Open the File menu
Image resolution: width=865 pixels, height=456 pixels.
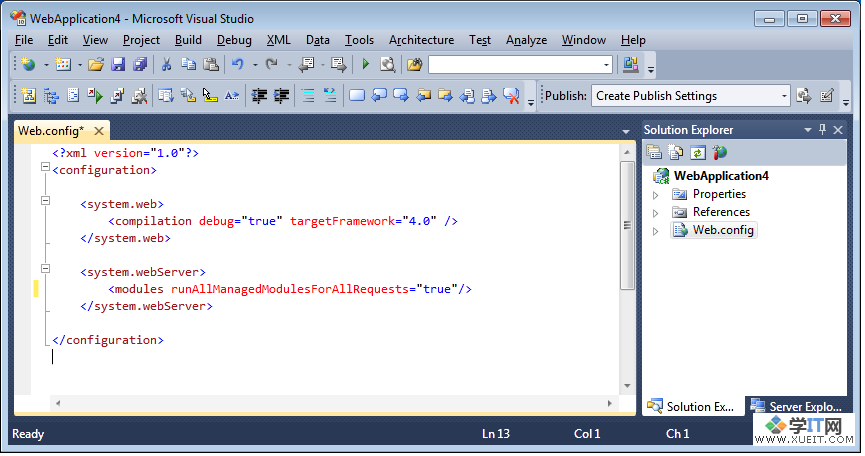pyautogui.click(x=24, y=40)
